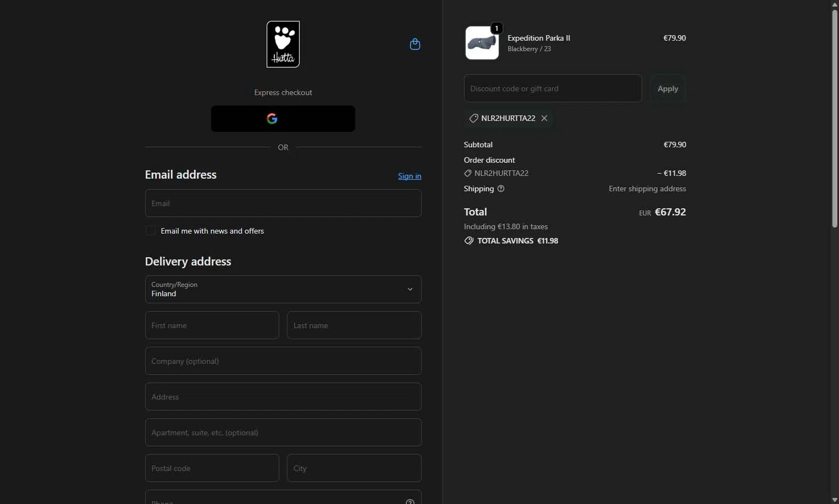Focus the Address field
This screenshot has width=839, height=504.
coord(283,397)
